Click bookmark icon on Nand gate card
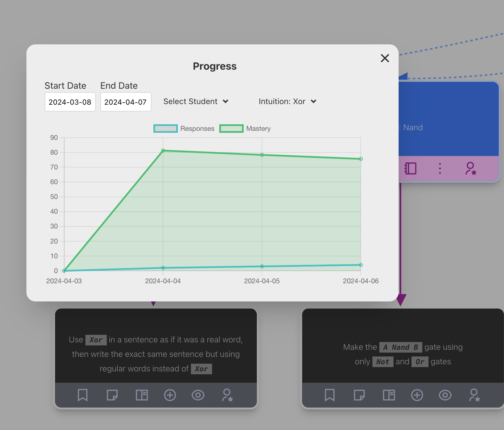The image size is (504, 430). click(x=330, y=395)
